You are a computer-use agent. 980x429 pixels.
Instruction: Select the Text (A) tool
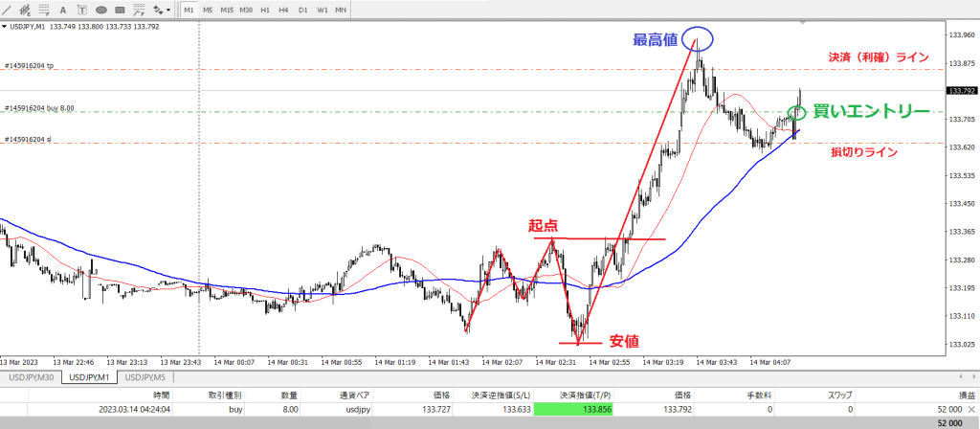pyautogui.click(x=63, y=10)
